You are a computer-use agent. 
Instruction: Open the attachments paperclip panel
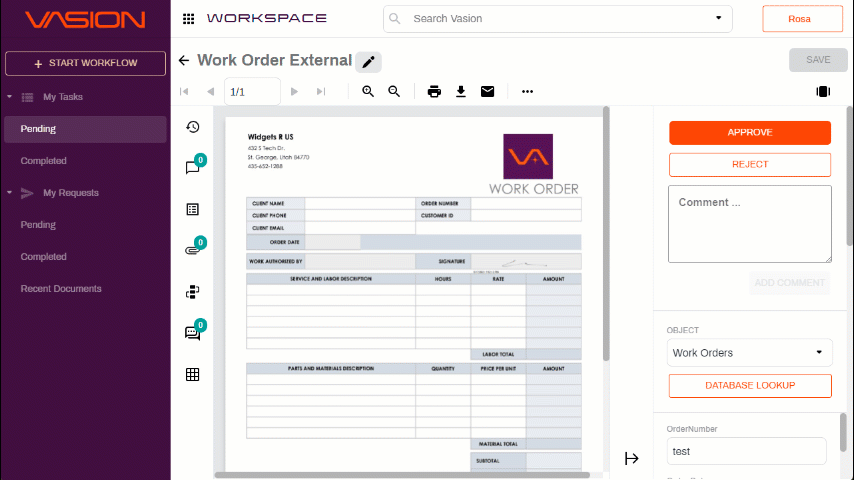pos(193,250)
